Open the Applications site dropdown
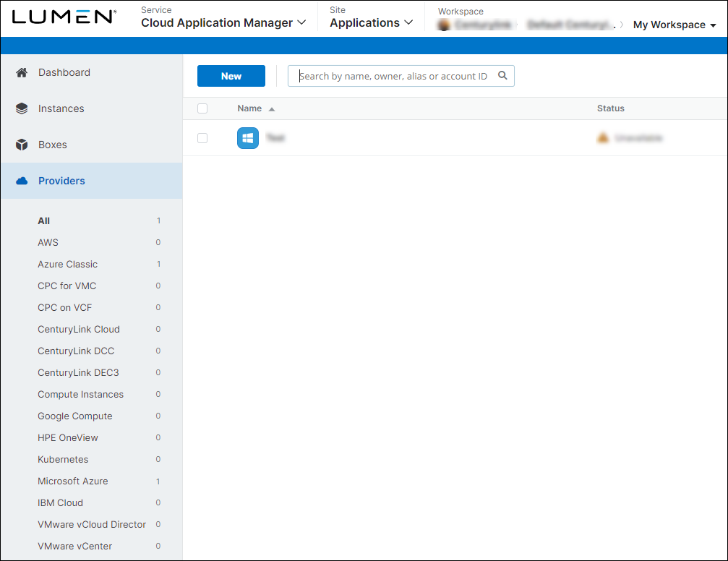The image size is (728, 561). 371,22
